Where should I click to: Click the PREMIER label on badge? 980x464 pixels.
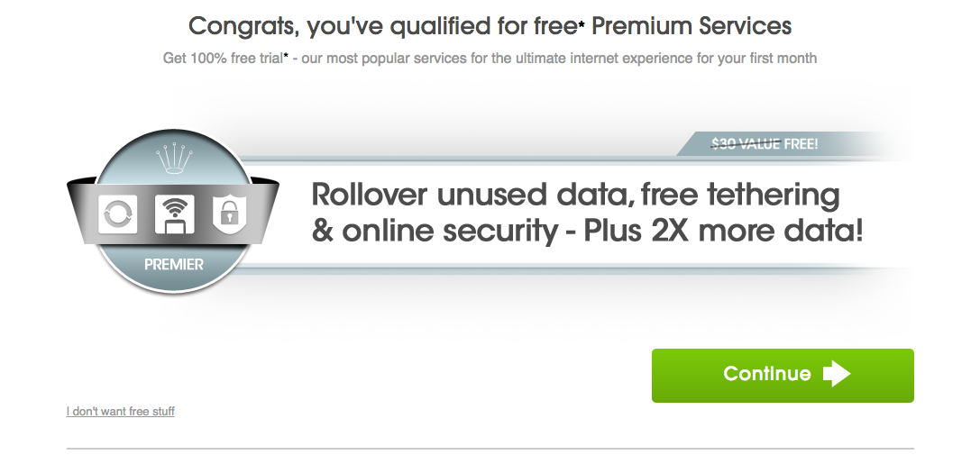(x=174, y=264)
